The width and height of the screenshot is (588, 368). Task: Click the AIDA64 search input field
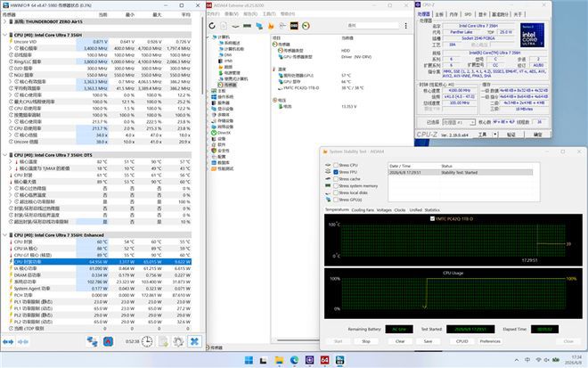[x=372, y=26]
